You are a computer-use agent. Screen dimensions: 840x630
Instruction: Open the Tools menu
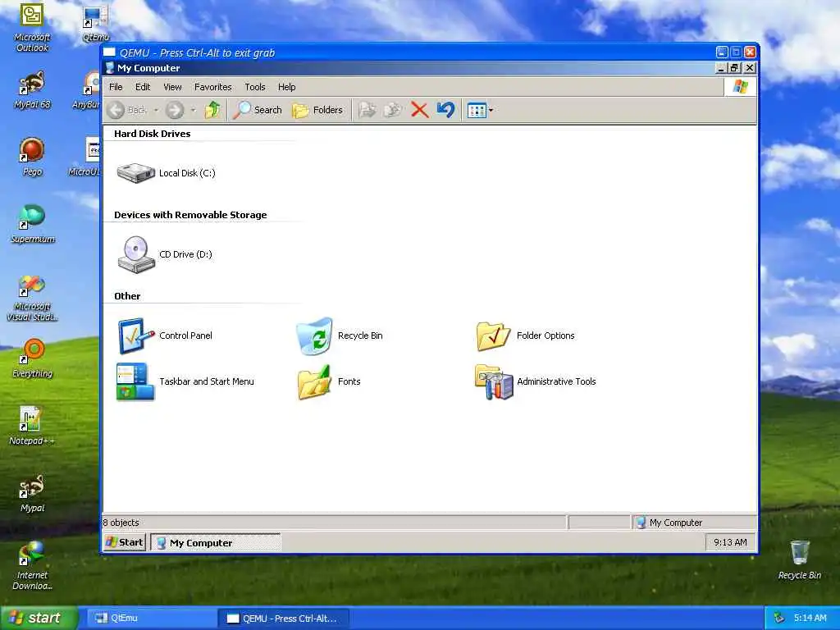coord(255,87)
